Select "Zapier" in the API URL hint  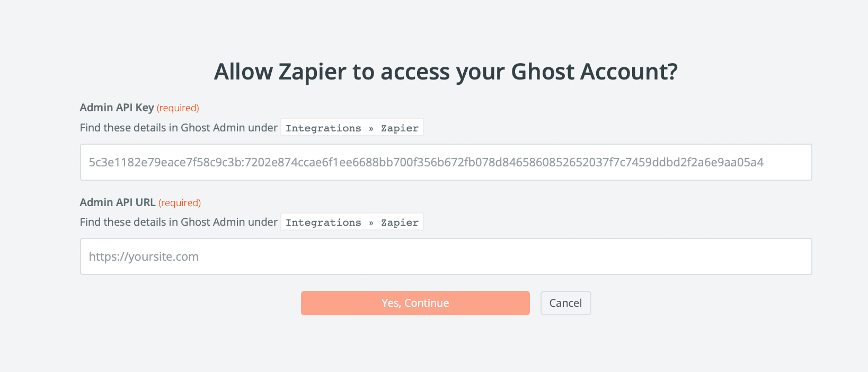pyautogui.click(x=400, y=223)
